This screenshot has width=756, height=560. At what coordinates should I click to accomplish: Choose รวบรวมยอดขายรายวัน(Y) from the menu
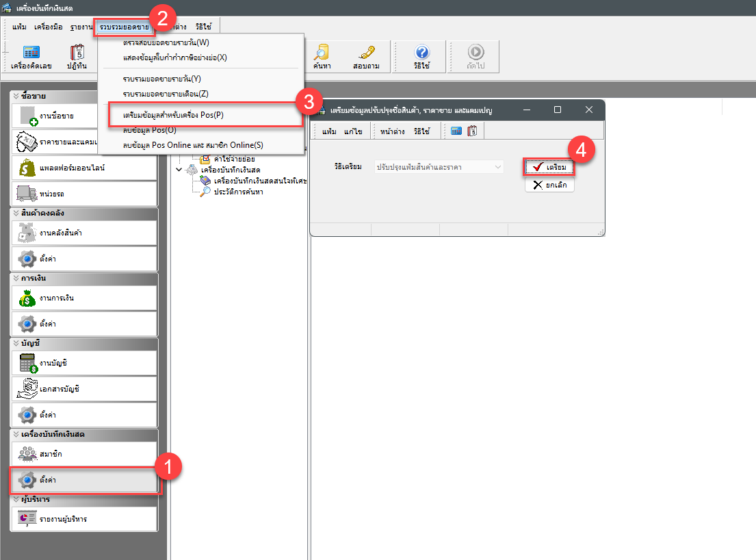(x=161, y=79)
